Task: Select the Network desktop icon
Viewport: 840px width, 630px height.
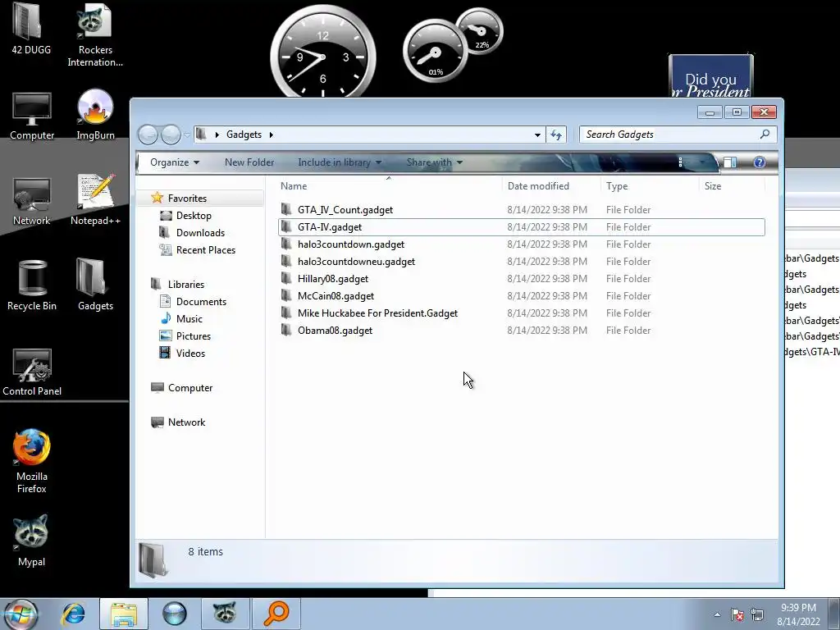Action: point(32,202)
